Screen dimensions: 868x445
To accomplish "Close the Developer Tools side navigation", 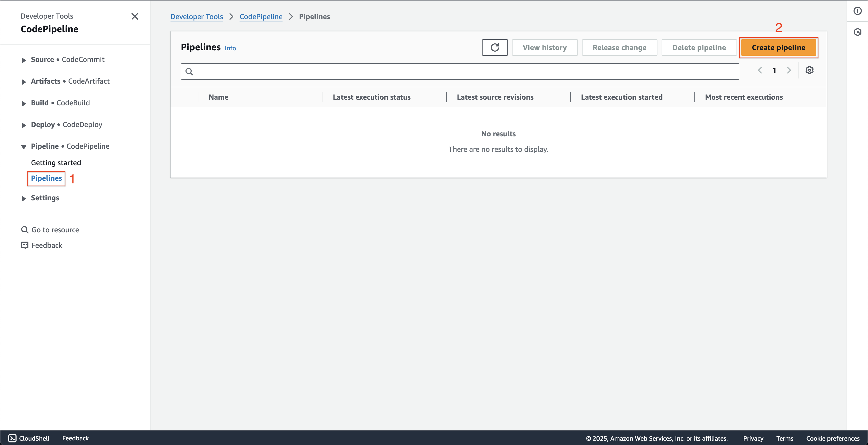I will (134, 17).
